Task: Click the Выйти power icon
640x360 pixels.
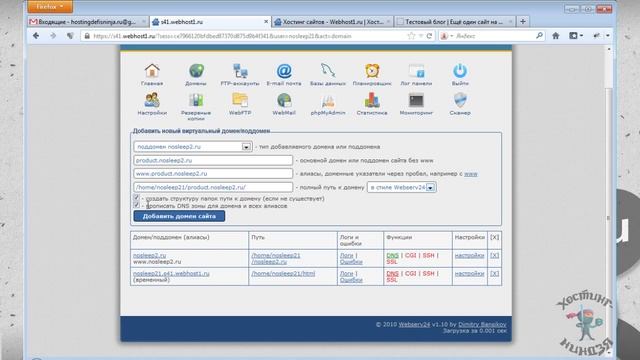Action: [x=460, y=71]
